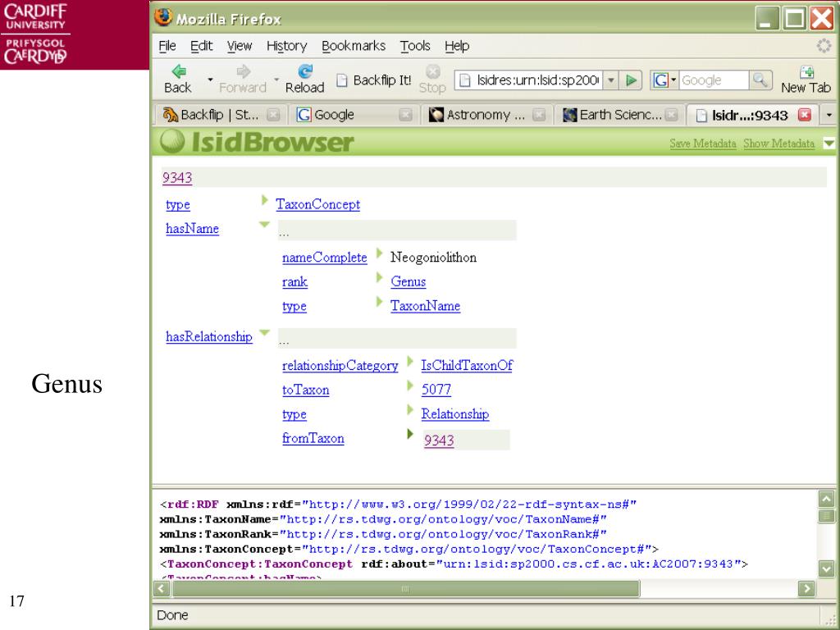This screenshot has width=840, height=630.
Task: Open the Back history dropdown arrow
Action: [210, 80]
